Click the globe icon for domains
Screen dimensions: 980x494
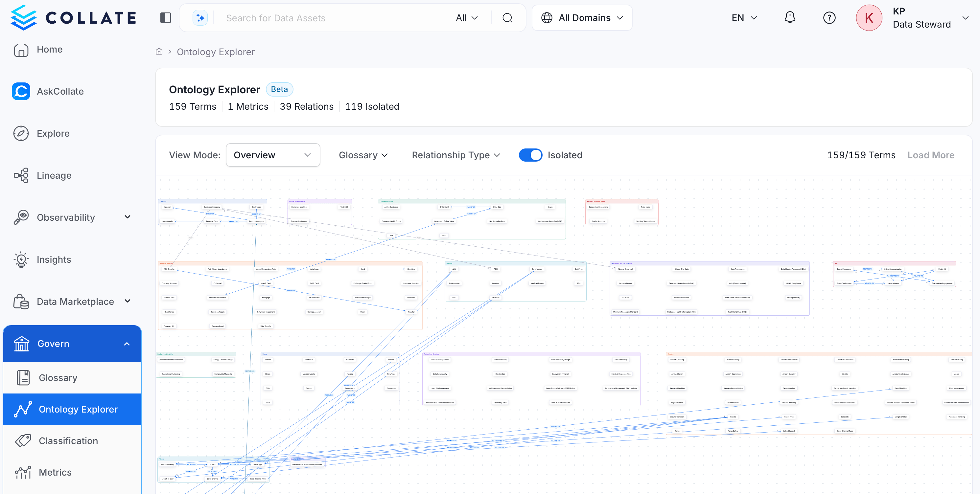coord(547,18)
